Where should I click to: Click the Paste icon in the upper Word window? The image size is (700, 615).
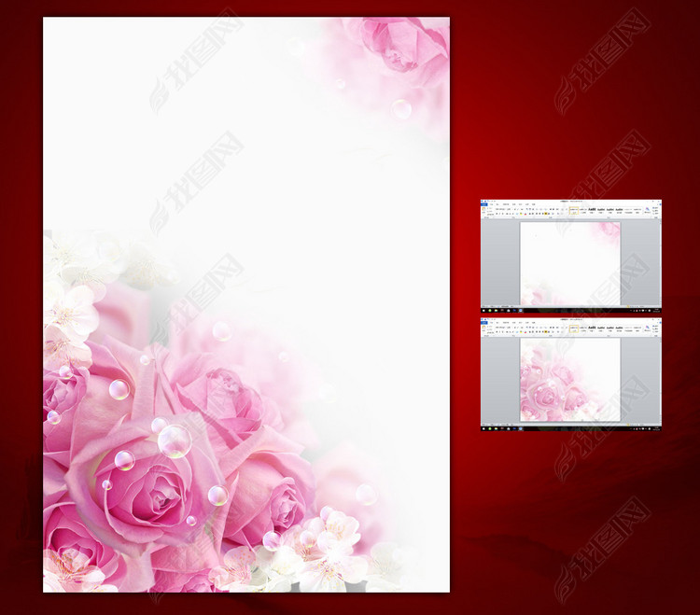tap(484, 211)
